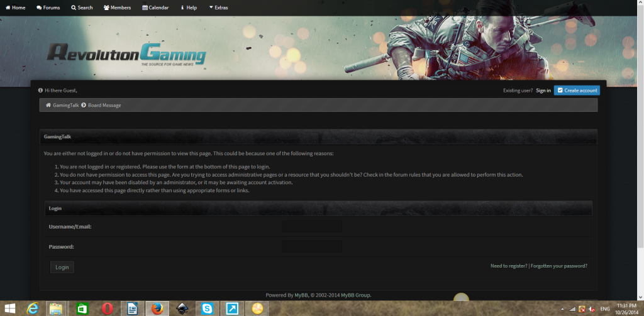The image size is (644, 316).
Task: Expand the Extras dropdown menu
Action: tap(218, 8)
